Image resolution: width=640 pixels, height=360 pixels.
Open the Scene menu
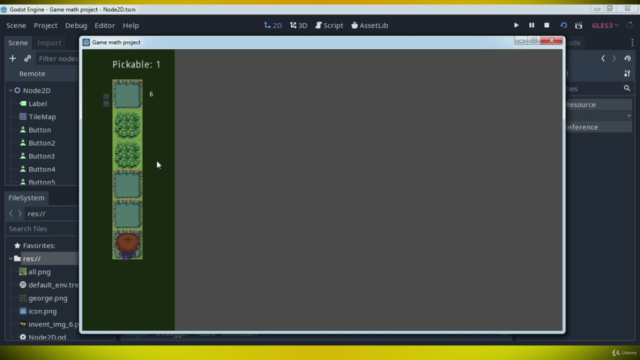coord(16,25)
